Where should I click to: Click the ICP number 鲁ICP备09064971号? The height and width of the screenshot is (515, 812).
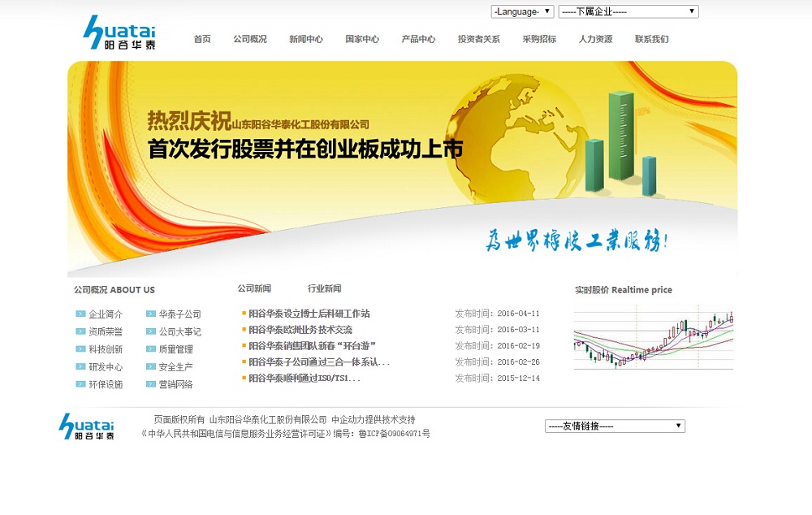pyautogui.click(x=394, y=434)
